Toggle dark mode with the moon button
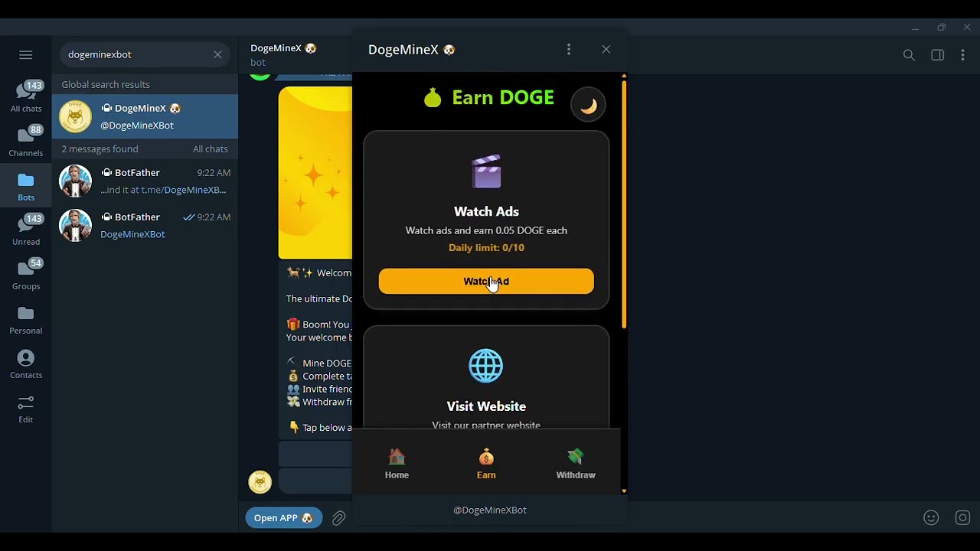The image size is (980, 551). click(x=588, y=106)
